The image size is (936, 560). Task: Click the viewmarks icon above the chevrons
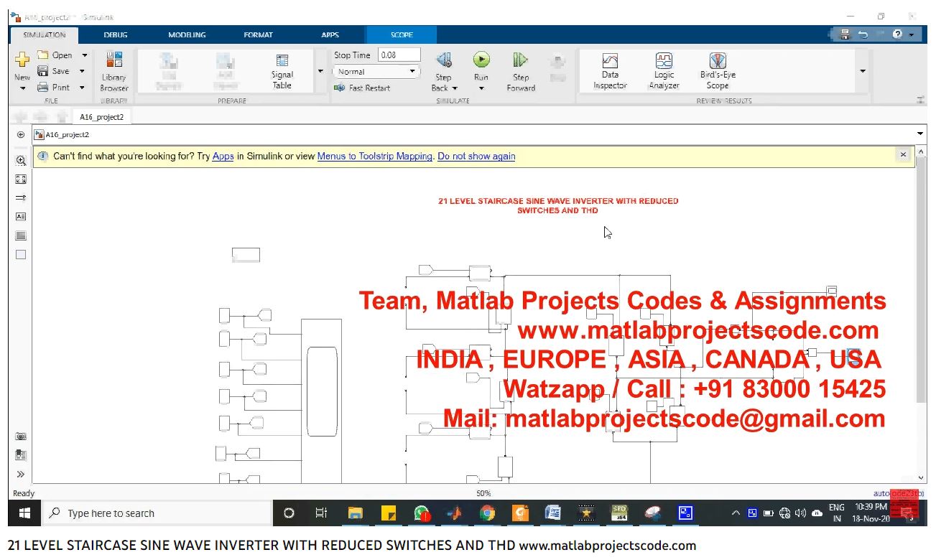click(x=21, y=455)
